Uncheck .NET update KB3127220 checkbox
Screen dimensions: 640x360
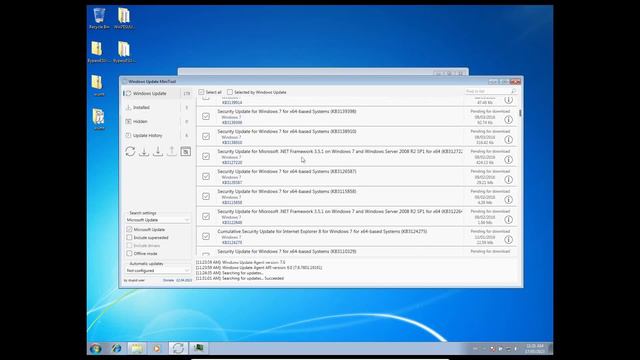(206, 156)
